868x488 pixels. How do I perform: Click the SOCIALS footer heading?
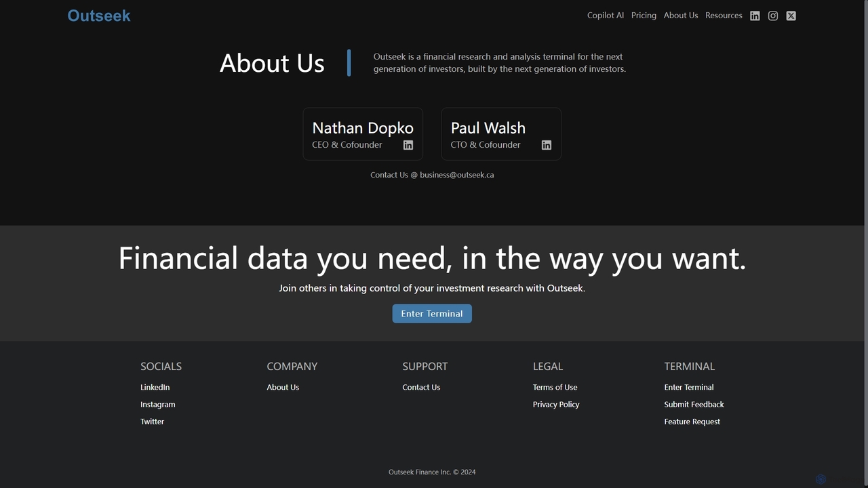click(161, 366)
